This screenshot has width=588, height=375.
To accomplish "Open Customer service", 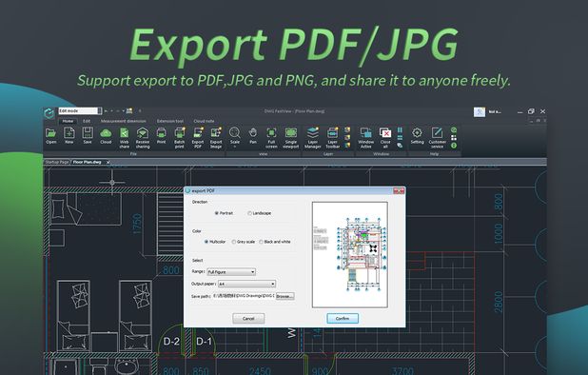I will (x=437, y=132).
